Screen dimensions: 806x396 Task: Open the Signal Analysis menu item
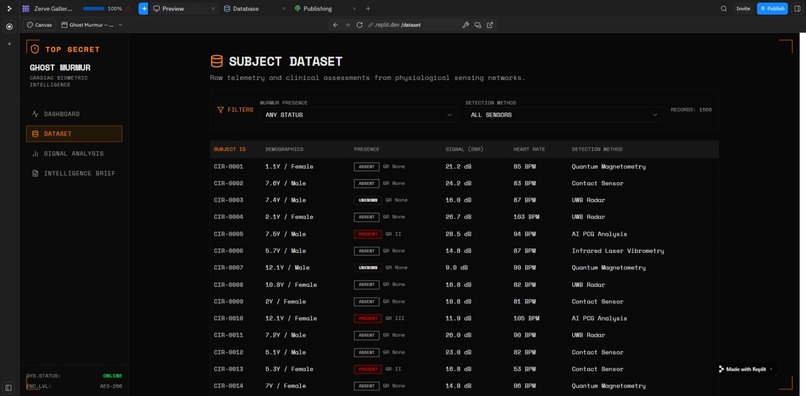pyautogui.click(x=74, y=153)
